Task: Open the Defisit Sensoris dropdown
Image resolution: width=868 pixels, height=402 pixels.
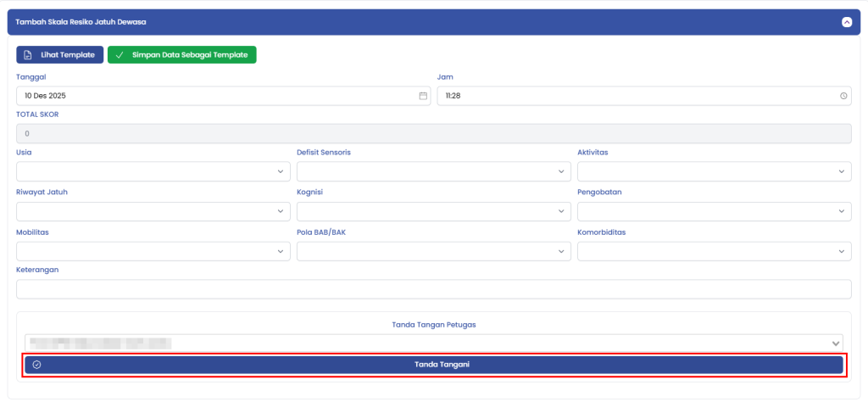Action: pos(433,171)
